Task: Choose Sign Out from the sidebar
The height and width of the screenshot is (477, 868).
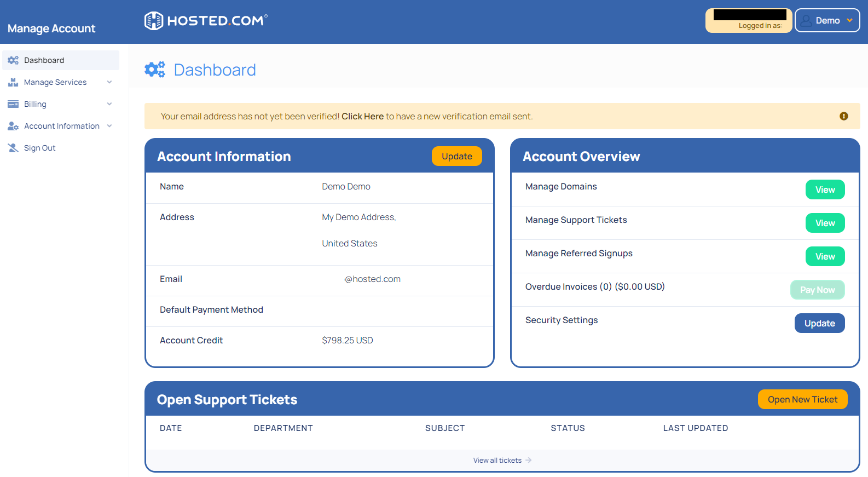Action: (61, 148)
